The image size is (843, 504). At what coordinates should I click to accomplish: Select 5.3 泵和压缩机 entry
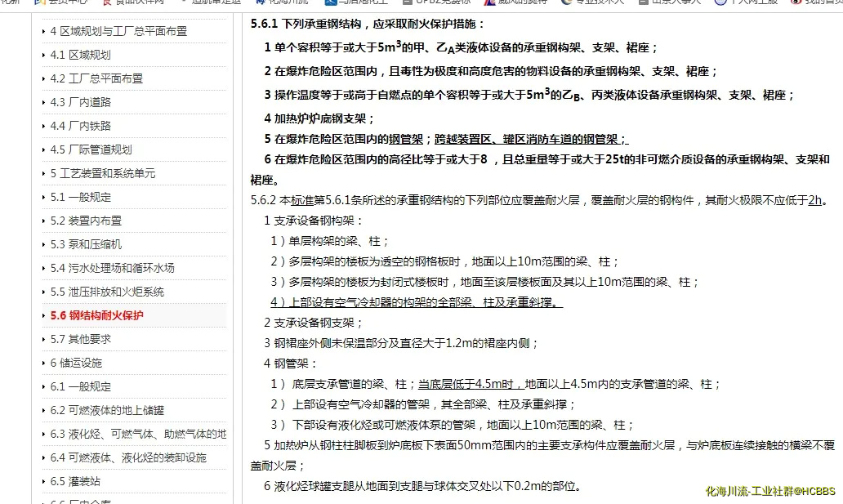tap(86, 244)
